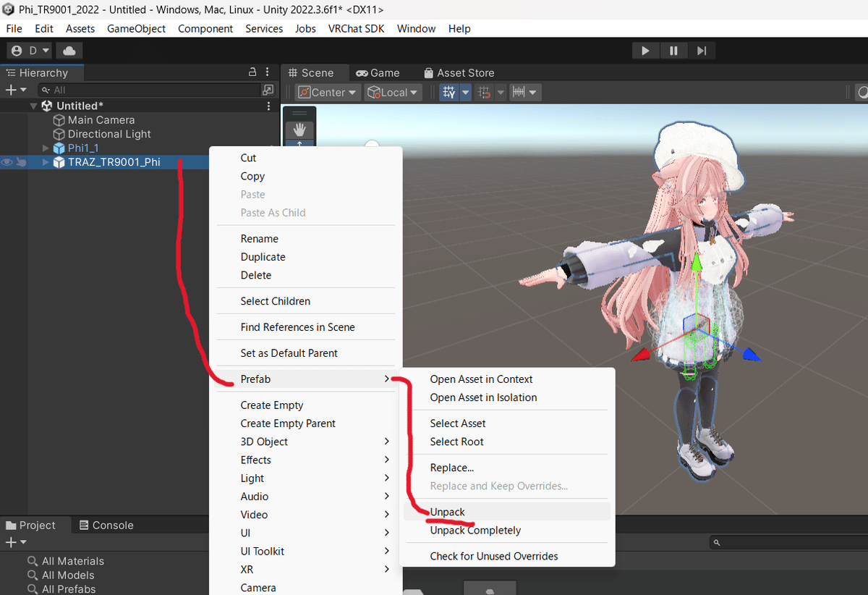Viewport: 868px width, 595px height.
Task: Toggle scene visibility eye for TRAZ_TR9001_Phi
Action: pos(7,162)
